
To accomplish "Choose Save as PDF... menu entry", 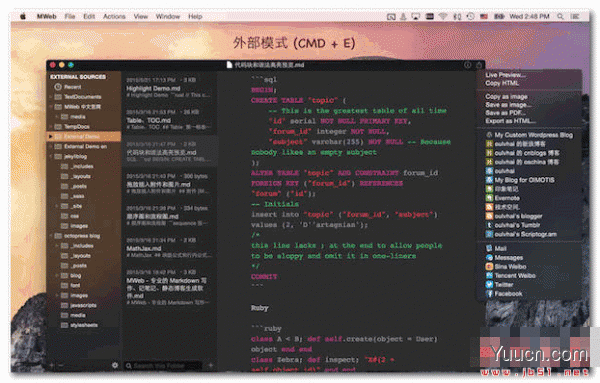I will click(x=505, y=113).
